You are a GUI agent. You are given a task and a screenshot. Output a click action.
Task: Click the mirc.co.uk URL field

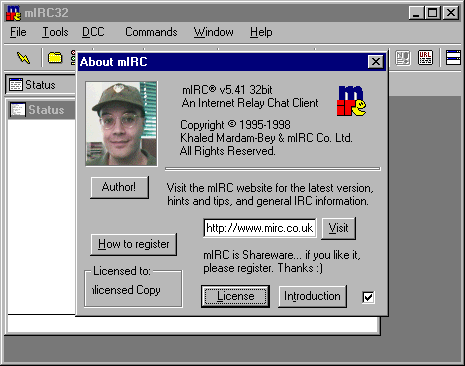(260, 228)
